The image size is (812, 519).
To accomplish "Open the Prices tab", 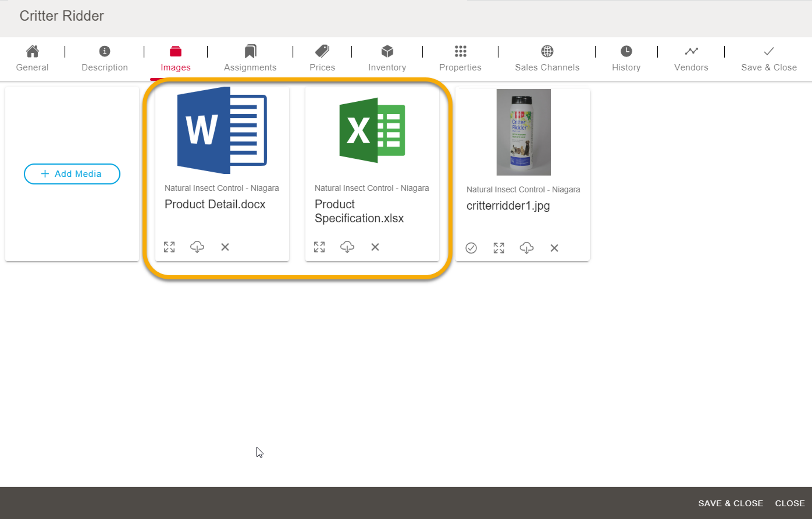I will (x=322, y=58).
